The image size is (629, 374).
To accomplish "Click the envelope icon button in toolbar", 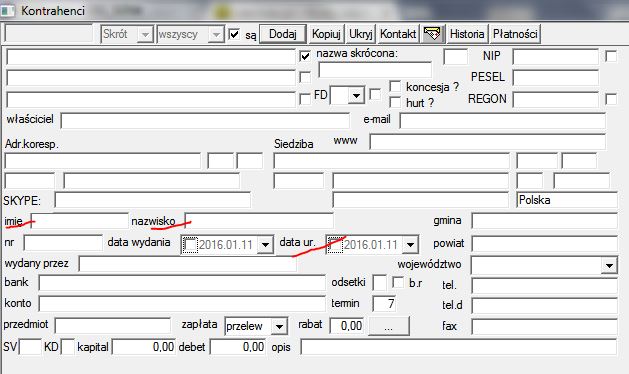I will tap(433, 34).
